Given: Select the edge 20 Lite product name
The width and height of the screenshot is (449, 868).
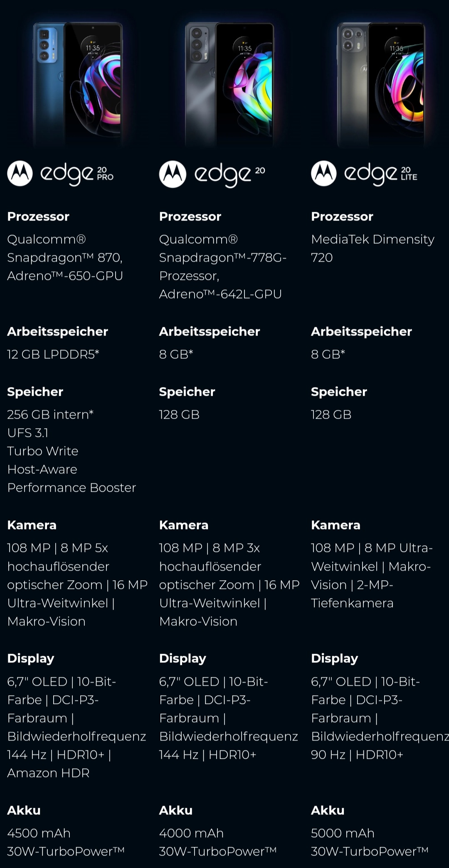Looking at the screenshot, I should (x=381, y=174).
